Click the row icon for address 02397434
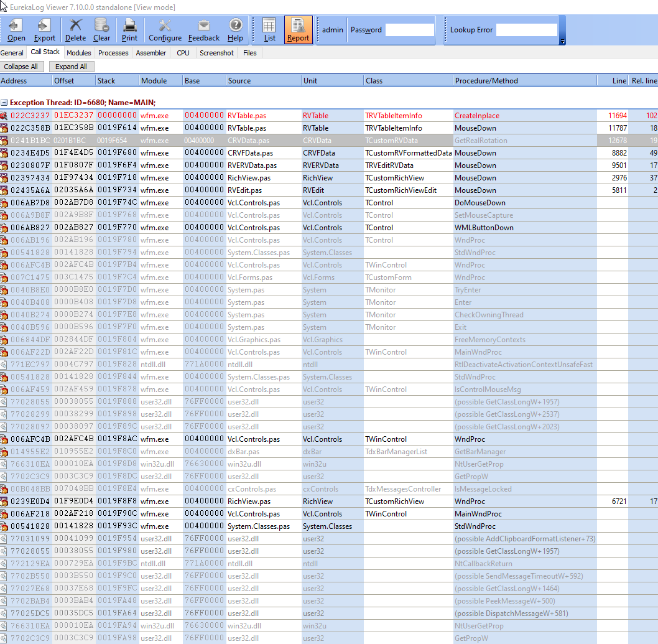658x644 pixels. (x=4, y=177)
